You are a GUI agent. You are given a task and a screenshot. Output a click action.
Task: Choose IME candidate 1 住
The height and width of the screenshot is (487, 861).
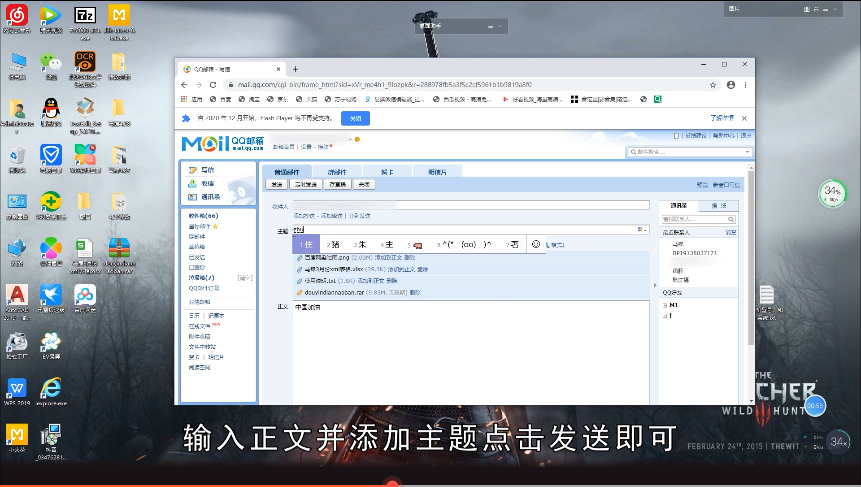(x=306, y=244)
